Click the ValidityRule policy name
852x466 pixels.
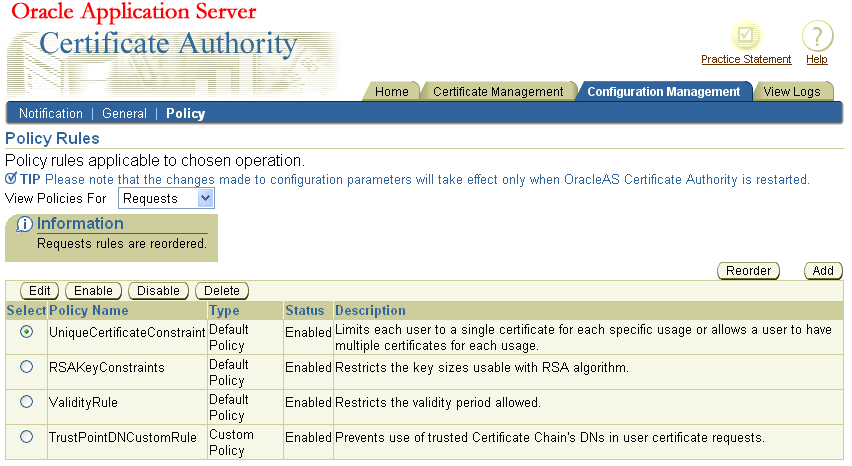click(x=83, y=402)
